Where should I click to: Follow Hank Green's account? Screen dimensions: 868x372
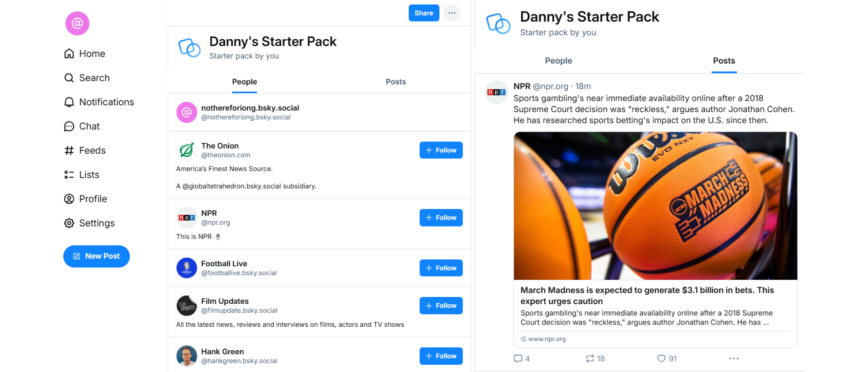coord(441,356)
